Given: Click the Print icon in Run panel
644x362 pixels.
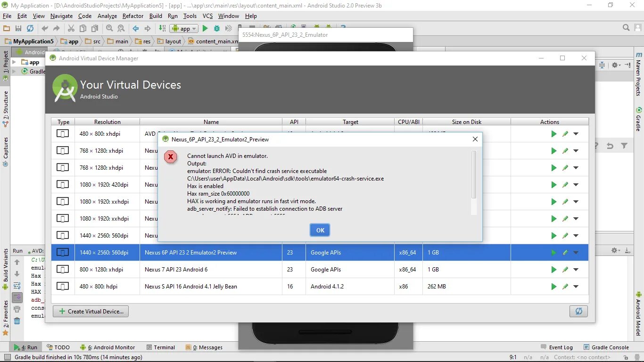Looking at the screenshot, I should coord(17,309).
